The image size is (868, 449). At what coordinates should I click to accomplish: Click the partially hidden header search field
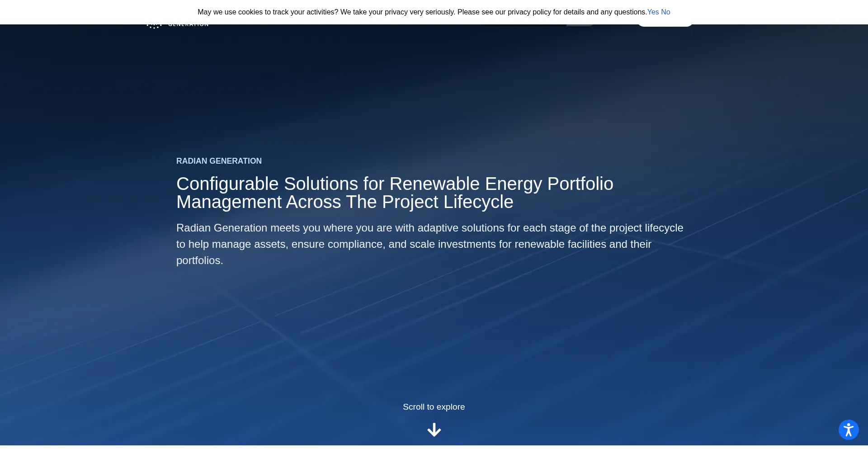tap(524, 25)
